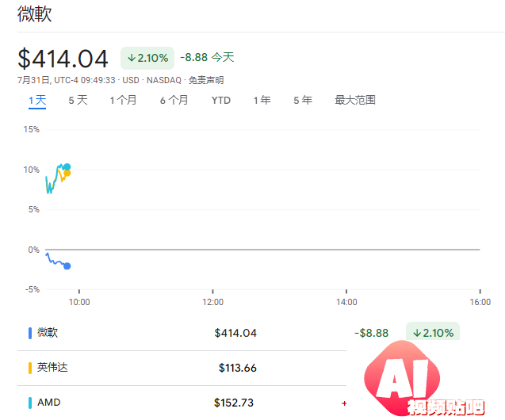Click the 12:00 time axis label

[x=212, y=302]
